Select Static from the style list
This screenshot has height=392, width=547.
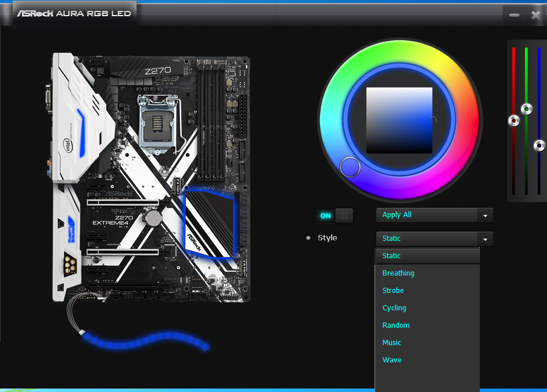[x=427, y=256]
